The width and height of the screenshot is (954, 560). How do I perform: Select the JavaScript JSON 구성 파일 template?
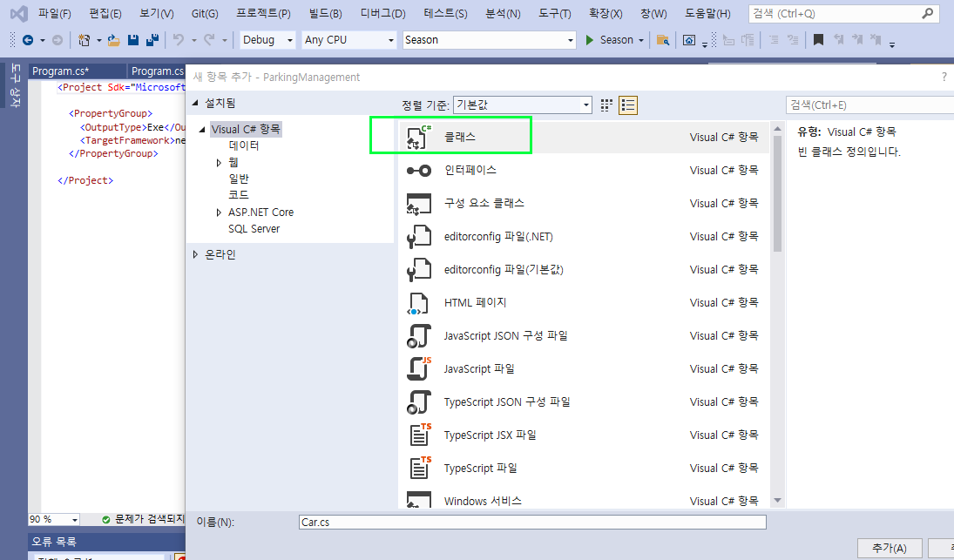click(x=584, y=335)
